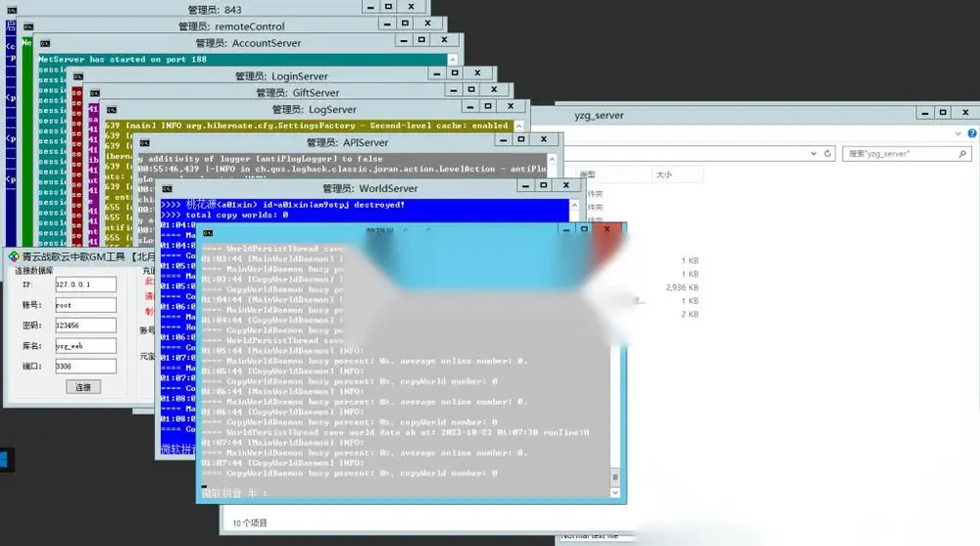Click the 库名 field containing yzg_web

click(x=85, y=346)
